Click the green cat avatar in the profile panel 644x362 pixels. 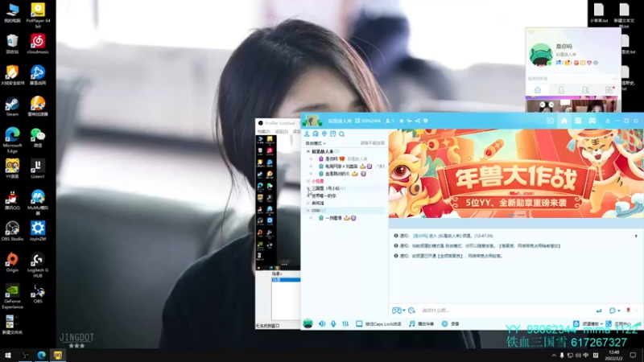540,55
